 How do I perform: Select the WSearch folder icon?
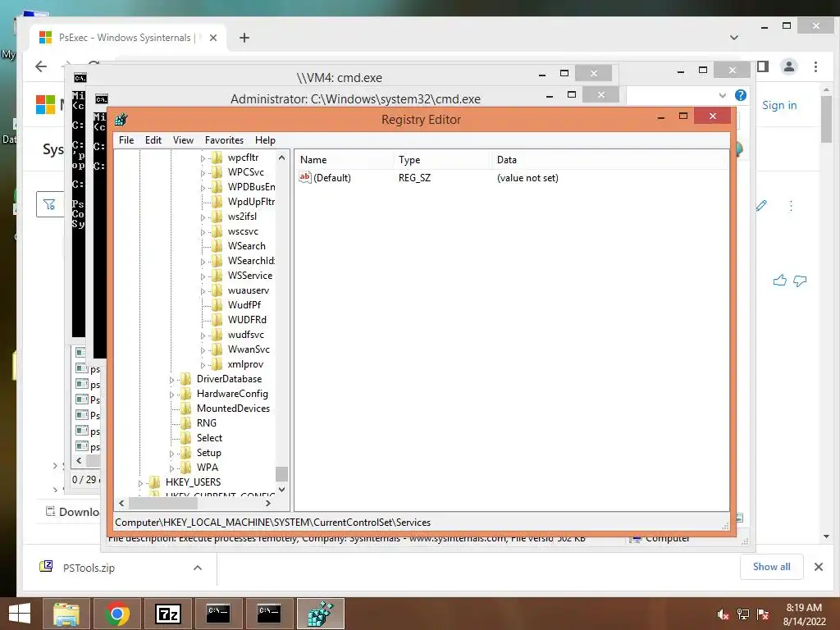coord(217,246)
